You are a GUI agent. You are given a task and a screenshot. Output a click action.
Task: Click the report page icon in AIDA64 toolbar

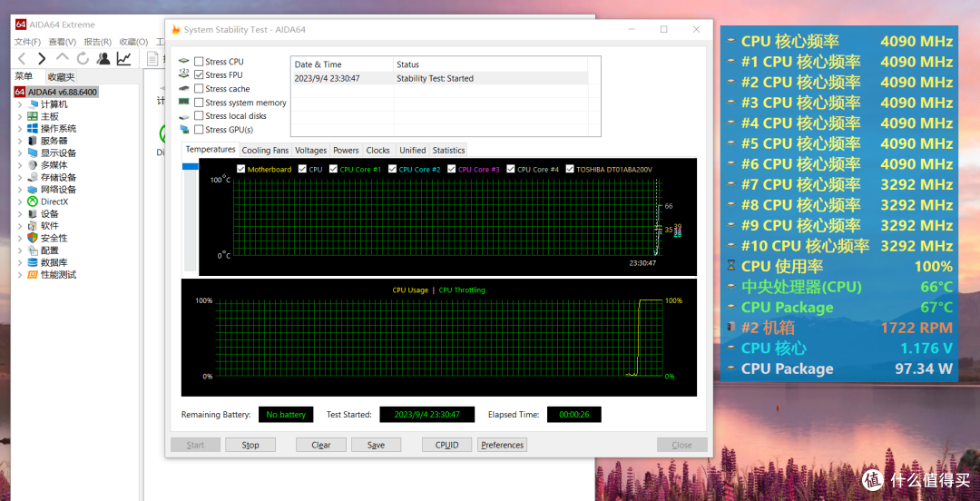pyautogui.click(x=152, y=59)
